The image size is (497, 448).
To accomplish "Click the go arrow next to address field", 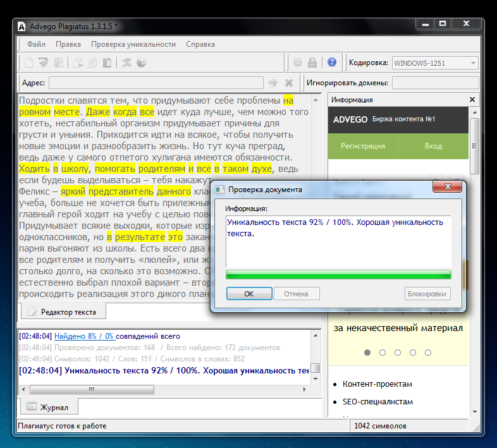I will click(x=273, y=83).
